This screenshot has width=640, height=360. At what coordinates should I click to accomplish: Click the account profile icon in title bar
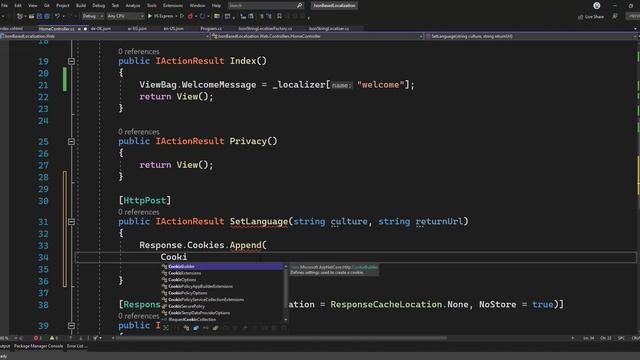[597, 5]
